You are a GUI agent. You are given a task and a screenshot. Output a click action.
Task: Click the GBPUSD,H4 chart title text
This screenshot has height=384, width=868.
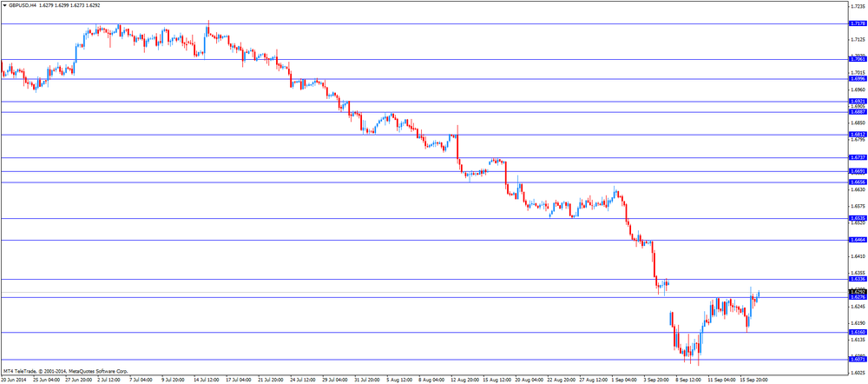(x=23, y=5)
